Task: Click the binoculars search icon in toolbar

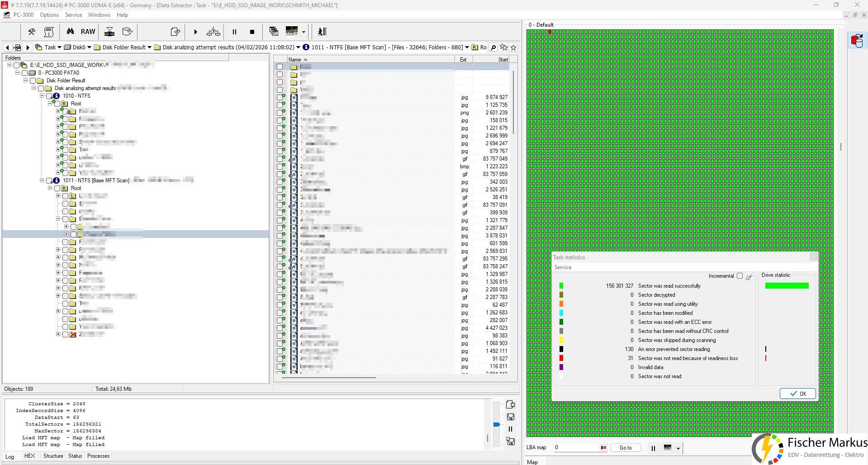Action: pyautogui.click(x=70, y=32)
